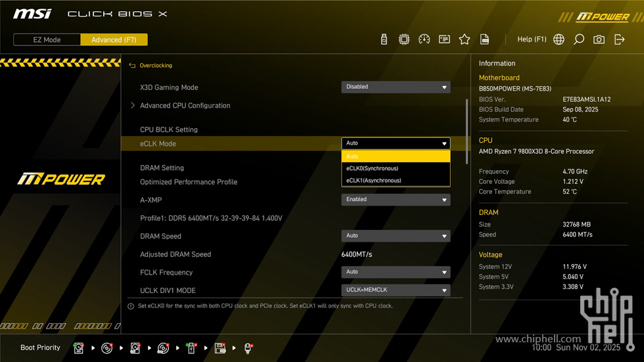644x362 pixels.
Task: Open the FCLK Frequency dropdown
Action: (x=396, y=272)
